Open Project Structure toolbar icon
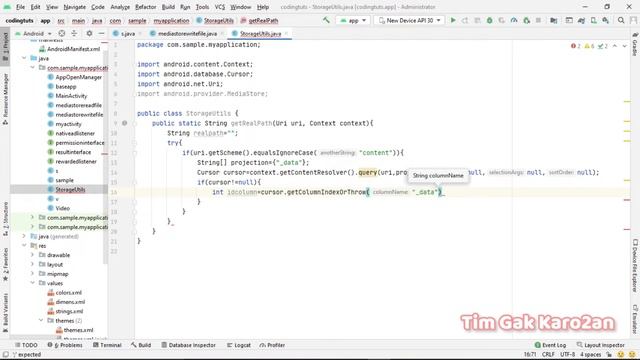 click(553, 20)
